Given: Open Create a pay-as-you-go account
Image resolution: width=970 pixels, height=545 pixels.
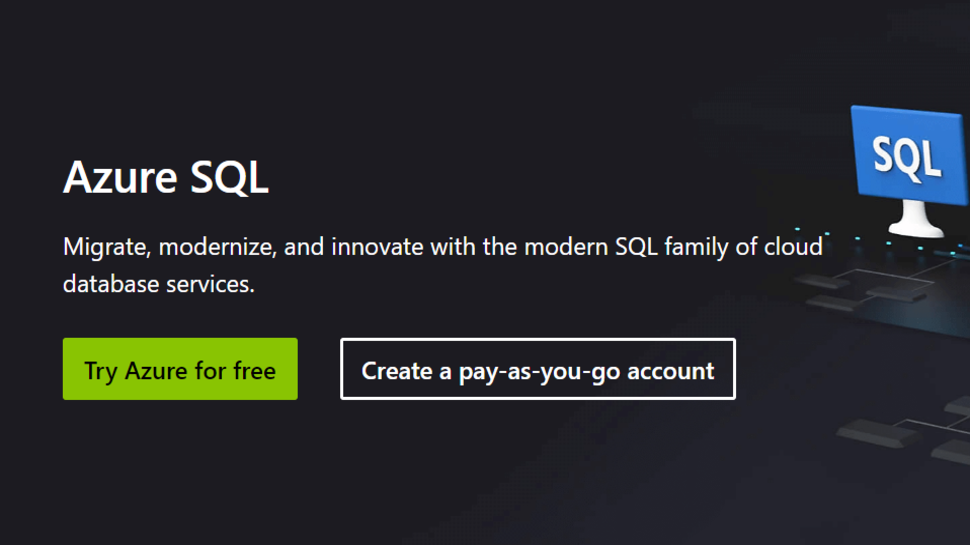Looking at the screenshot, I should pos(538,370).
